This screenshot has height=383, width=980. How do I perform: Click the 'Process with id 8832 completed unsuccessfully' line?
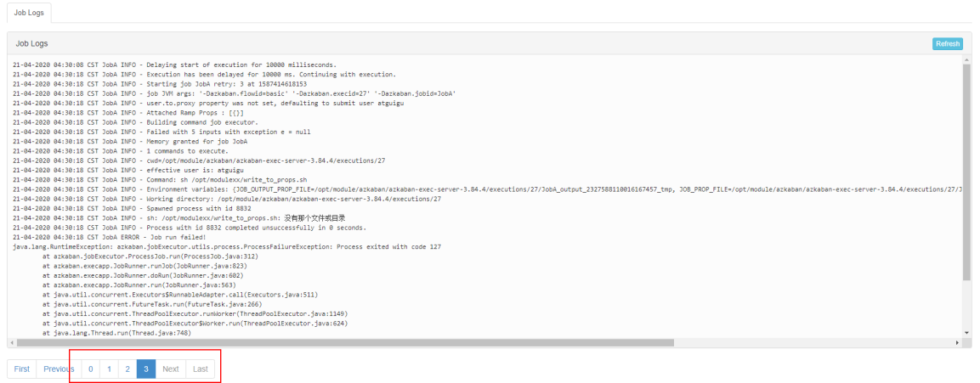point(190,228)
